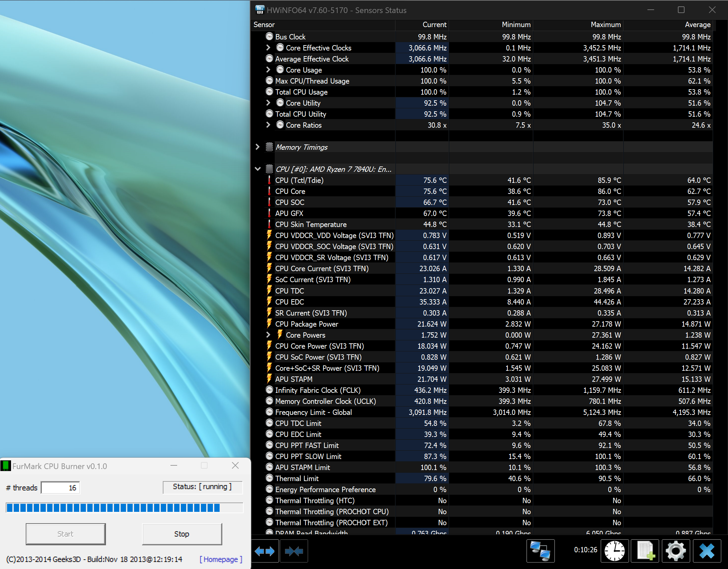Click the Bus Clock sensor icon
Viewport: 728px width, 569px height.
point(269,36)
